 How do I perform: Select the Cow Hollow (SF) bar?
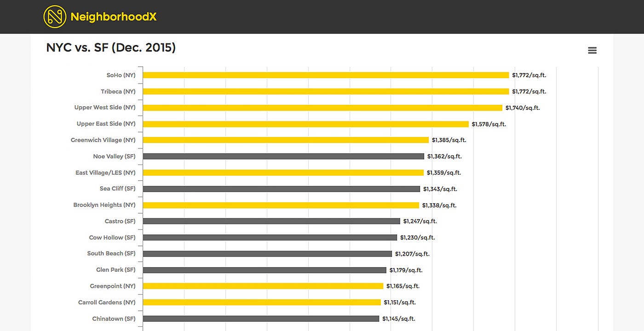[x=270, y=238]
